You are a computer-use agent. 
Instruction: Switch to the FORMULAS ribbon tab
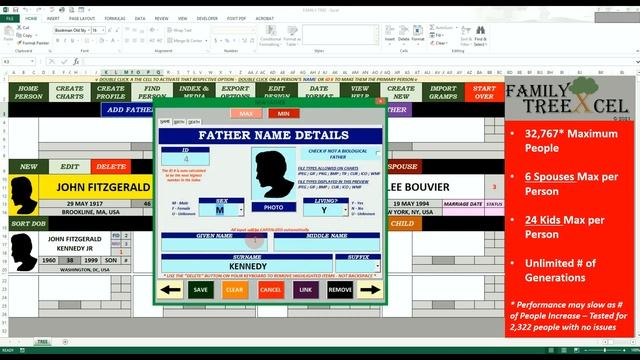pos(115,18)
